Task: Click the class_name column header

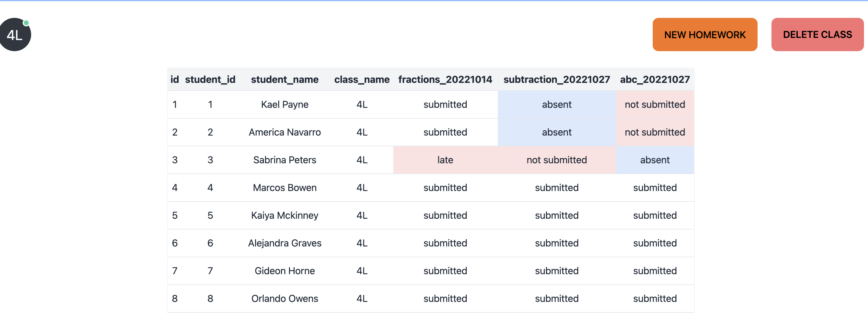Action: (x=362, y=79)
